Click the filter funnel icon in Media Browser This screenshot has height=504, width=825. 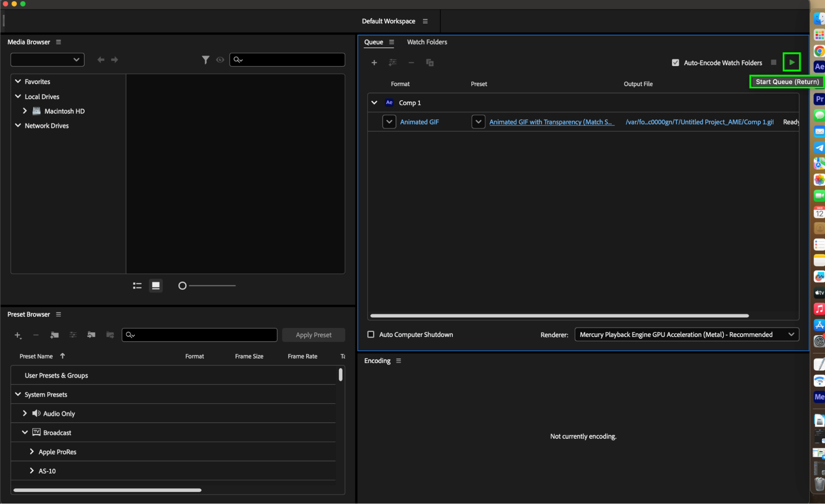(x=205, y=60)
